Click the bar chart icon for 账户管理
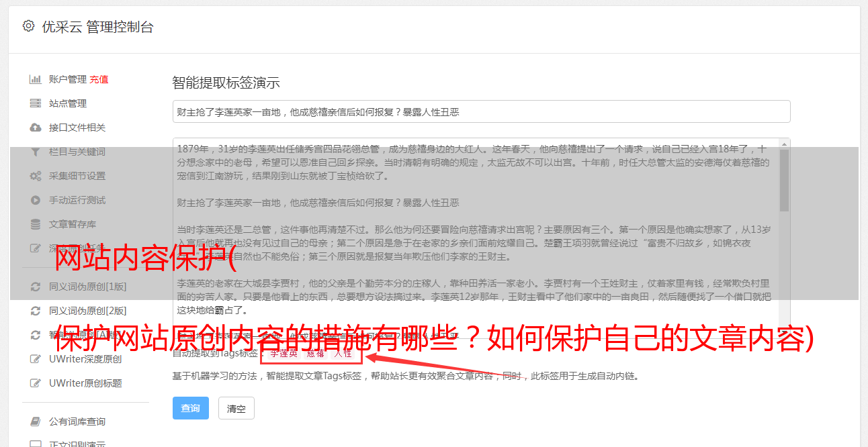Screen dimensions: 868x447 36,79
